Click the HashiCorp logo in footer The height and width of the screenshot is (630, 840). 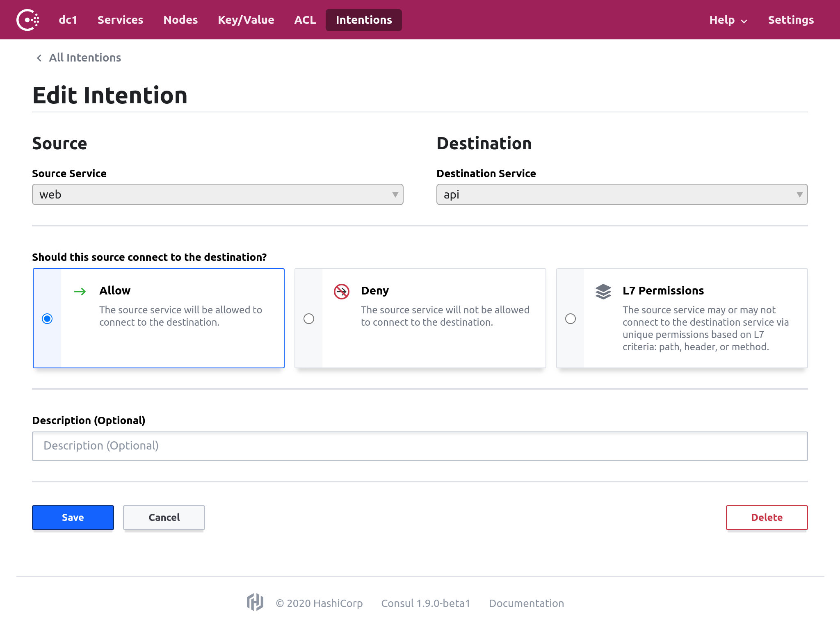(255, 603)
